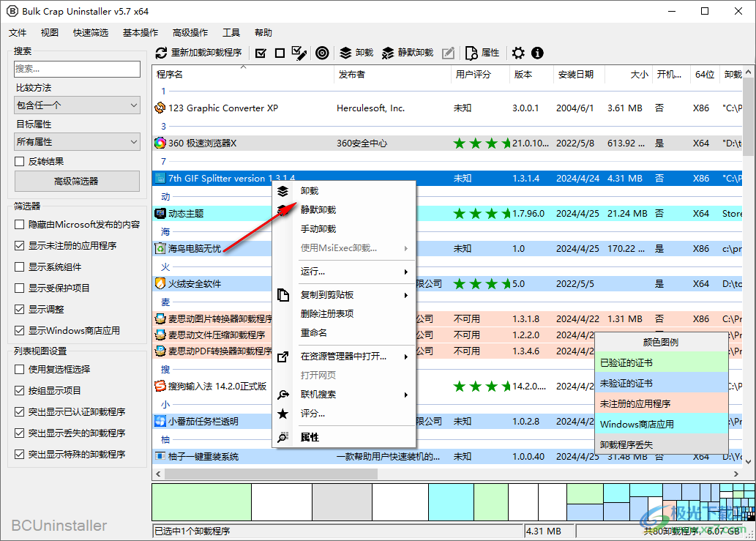Click the deselect all empty square icon
756x541 pixels.
(x=280, y=53)
